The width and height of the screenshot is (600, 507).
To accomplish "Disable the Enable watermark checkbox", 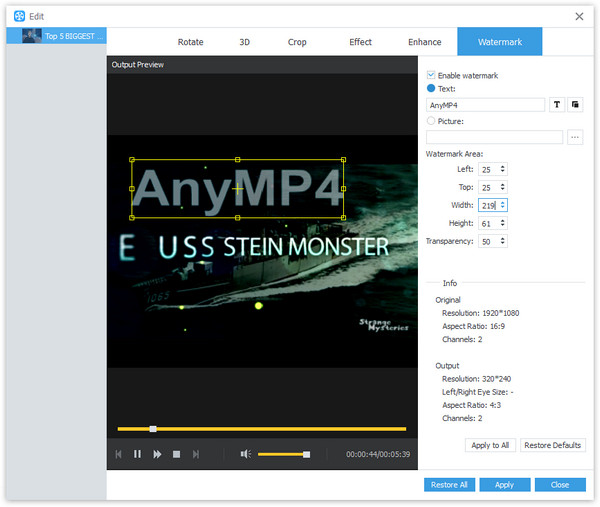I will tap(431, 75).
